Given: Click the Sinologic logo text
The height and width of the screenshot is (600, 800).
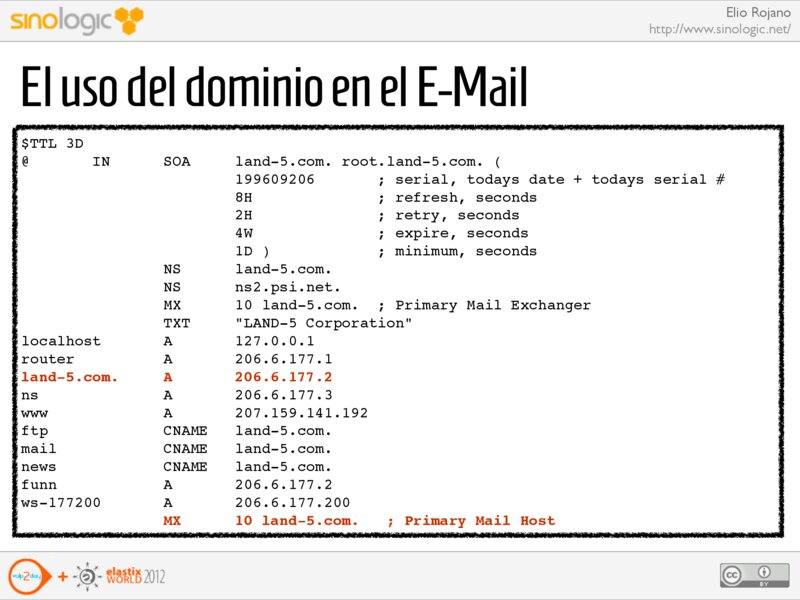Looking at the screenshot, I should [62, 21].
